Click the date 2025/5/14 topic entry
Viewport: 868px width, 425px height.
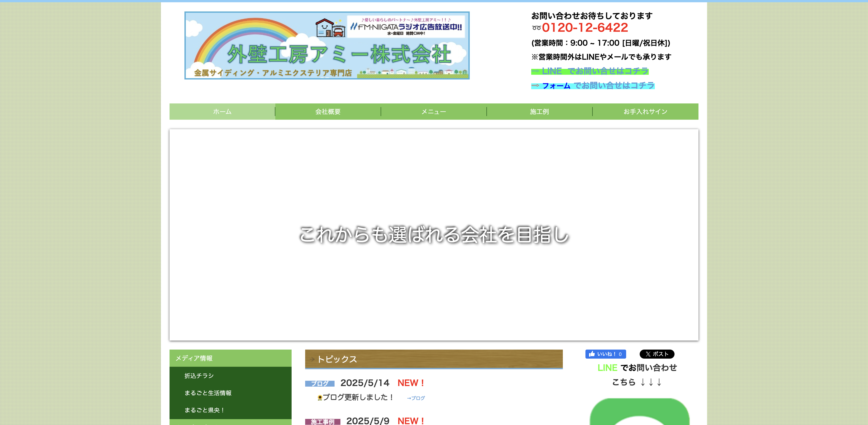(365, 383)
